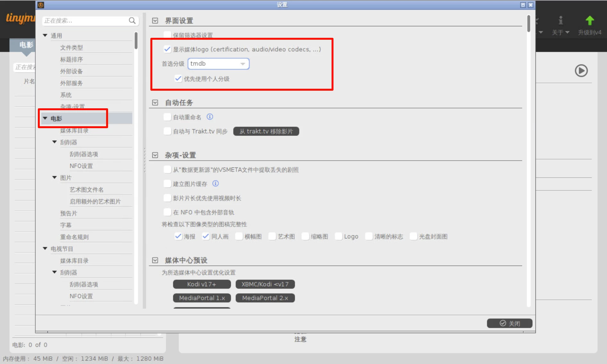The image size is (607, 364).
Task: Collapse the 通用 tree node
Action: [45, 36]
